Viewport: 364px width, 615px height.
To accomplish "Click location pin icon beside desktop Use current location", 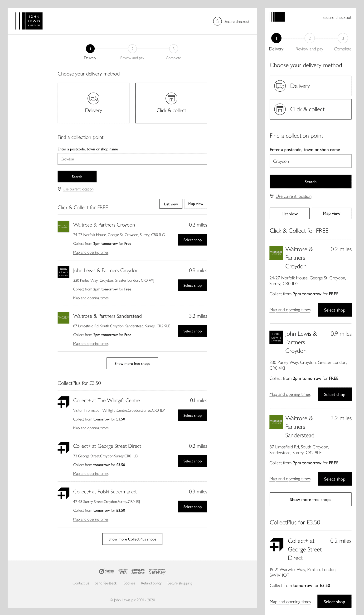I will 59,189.
